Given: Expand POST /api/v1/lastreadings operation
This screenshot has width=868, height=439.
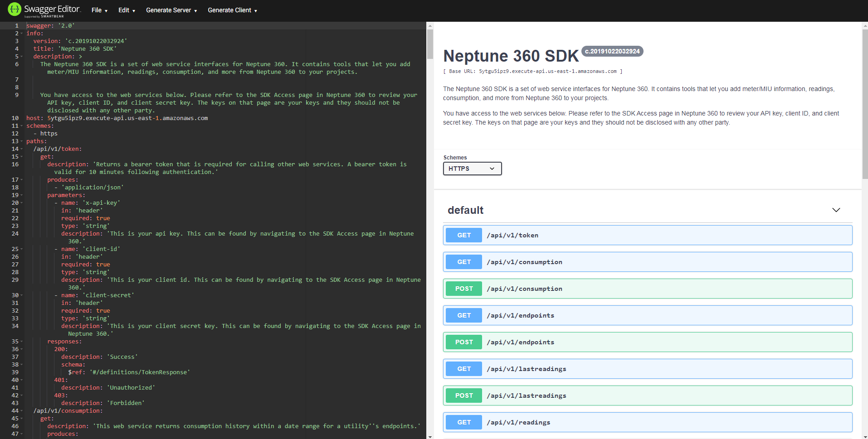Looking at the screenshot, I should click(x=648, y=396).
